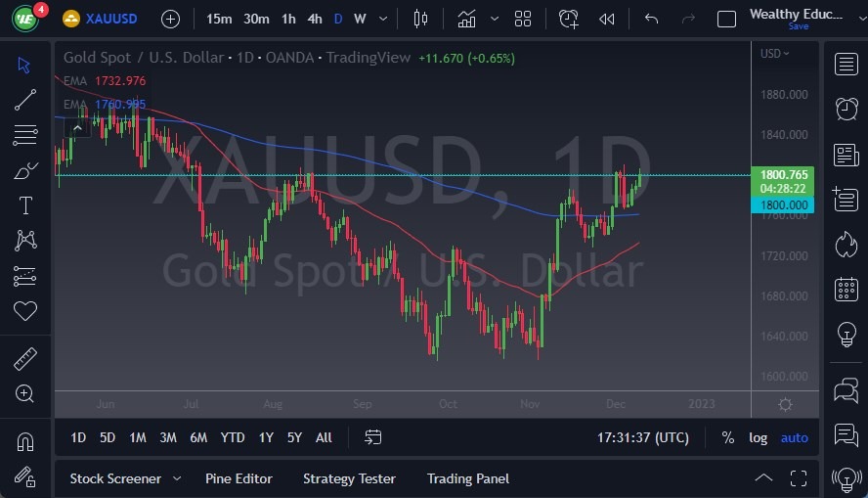The height and width of the screenshot is (498, 868).
Task: Open the economic calendar panel
Action: [x=846, y=290]
